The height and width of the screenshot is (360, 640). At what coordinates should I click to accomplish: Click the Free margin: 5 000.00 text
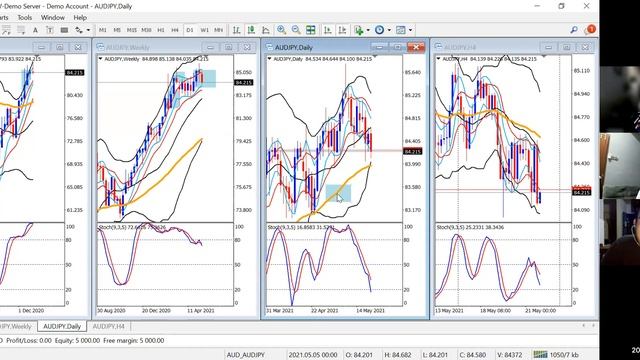click(134, 340)
